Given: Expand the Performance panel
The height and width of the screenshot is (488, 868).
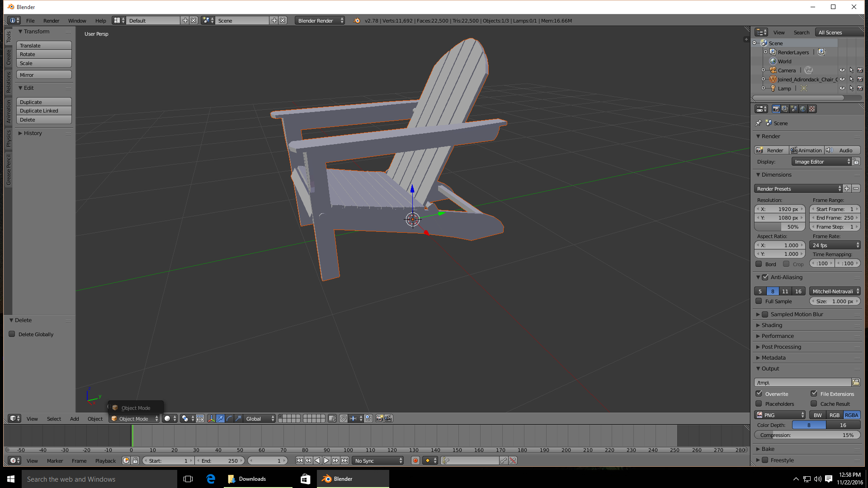Looking at the screenshot, I should coord(777,336).
